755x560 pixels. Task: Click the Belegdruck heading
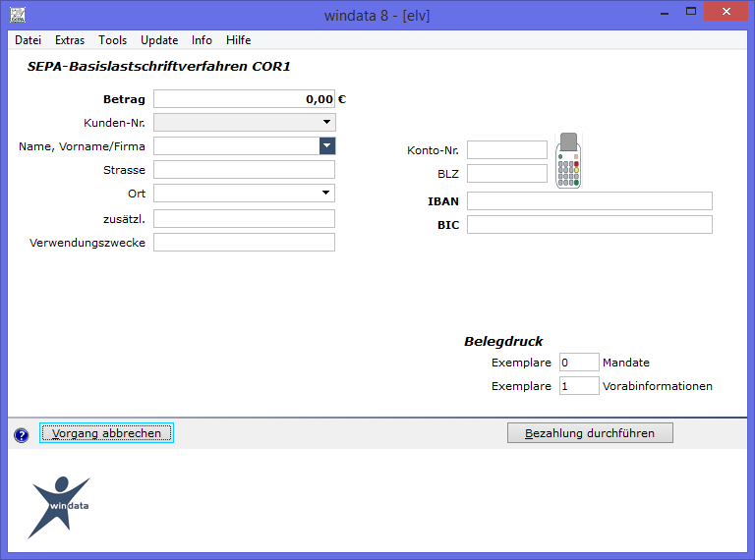click(503, 341)
